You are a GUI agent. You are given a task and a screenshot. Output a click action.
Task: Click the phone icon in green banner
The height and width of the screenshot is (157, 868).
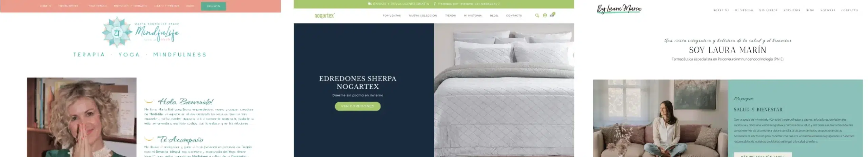(435, 4)
